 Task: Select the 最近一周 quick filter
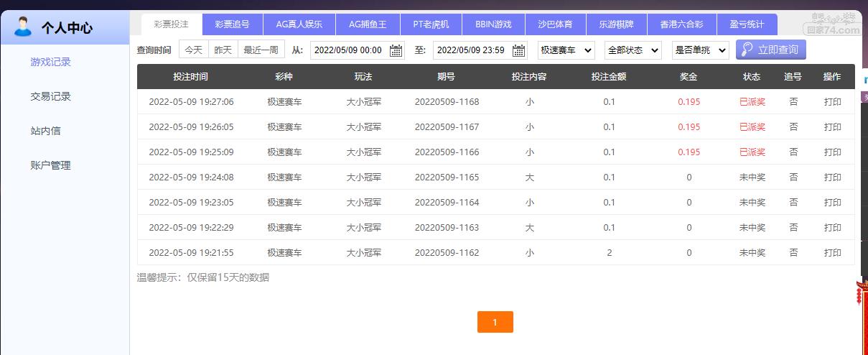(x=261, y=50)
